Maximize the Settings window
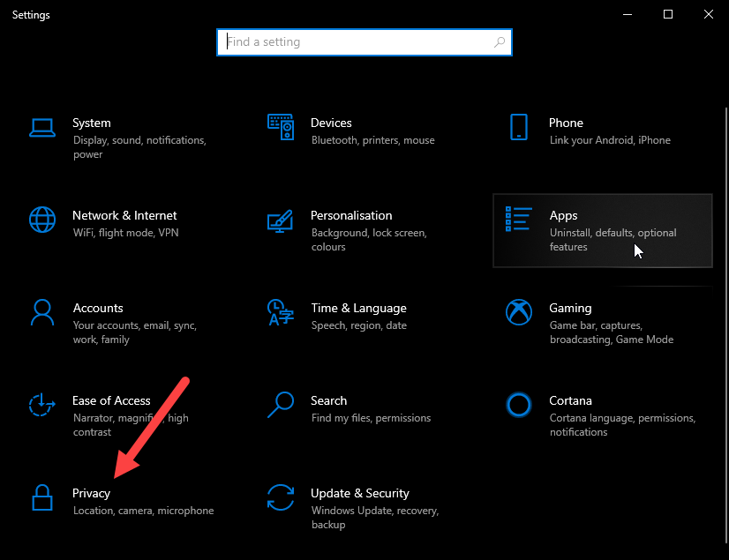The width and height of the screenshot is (729, 560). [668, 14]
